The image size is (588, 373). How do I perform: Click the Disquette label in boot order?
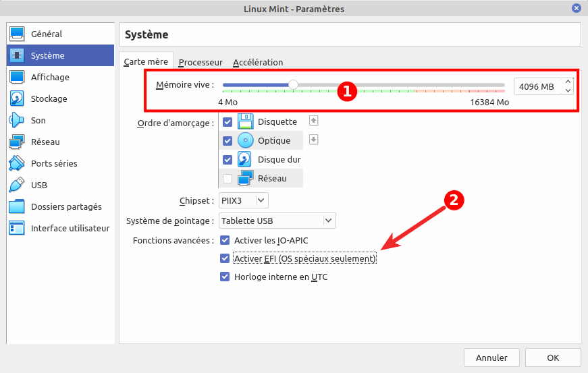(277, 121)
